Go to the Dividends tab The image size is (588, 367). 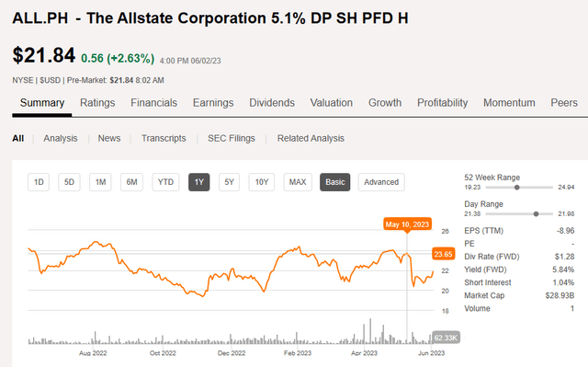[272, 103]
